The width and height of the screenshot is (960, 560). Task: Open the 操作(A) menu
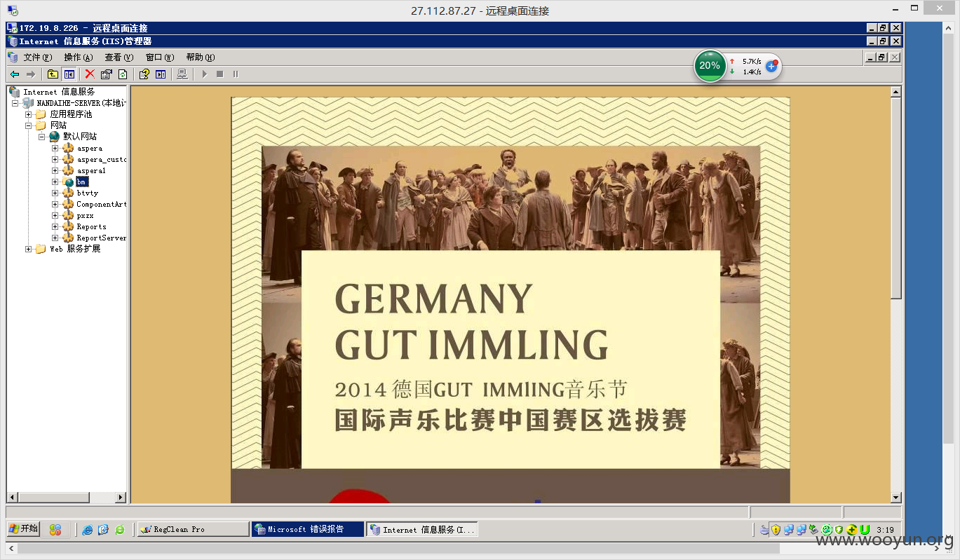pyautogui.click(x=78, y=57)
